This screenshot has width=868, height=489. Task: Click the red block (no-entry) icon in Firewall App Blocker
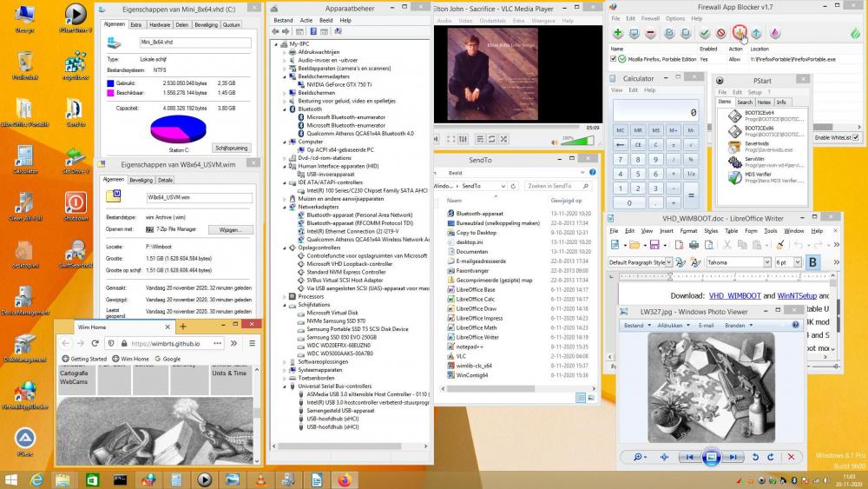721,34
